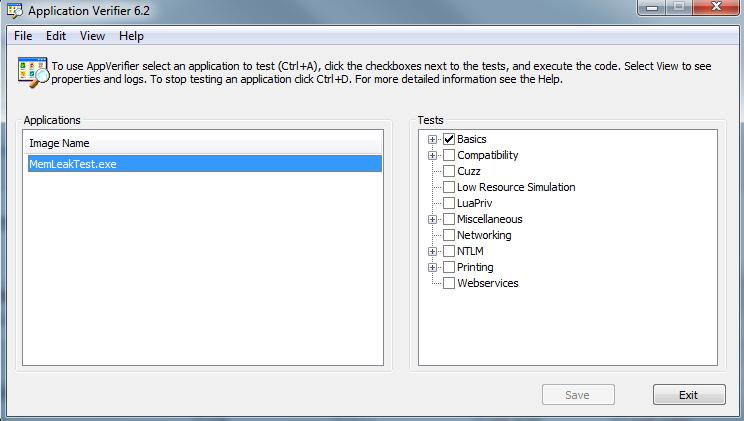This screenshot has height=421, width=744.
Task: Select MemLeakTest.exe in Applications list
Action: pos(73,164)
